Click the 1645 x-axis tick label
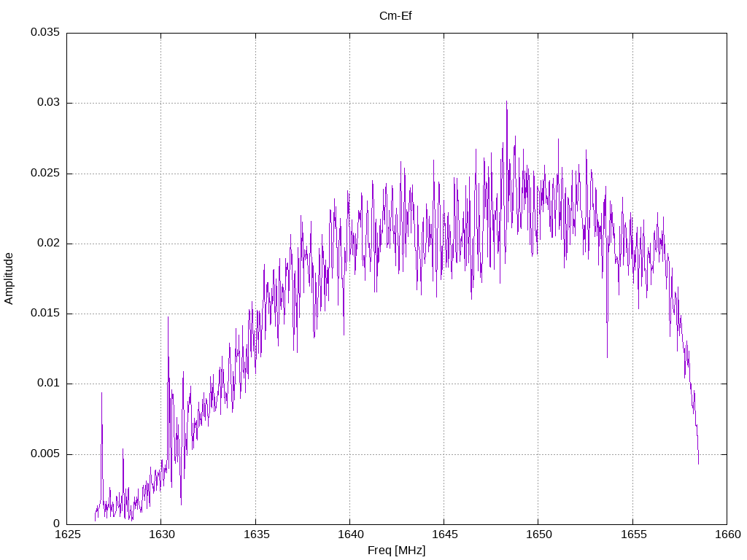 [x=444, y=534]
